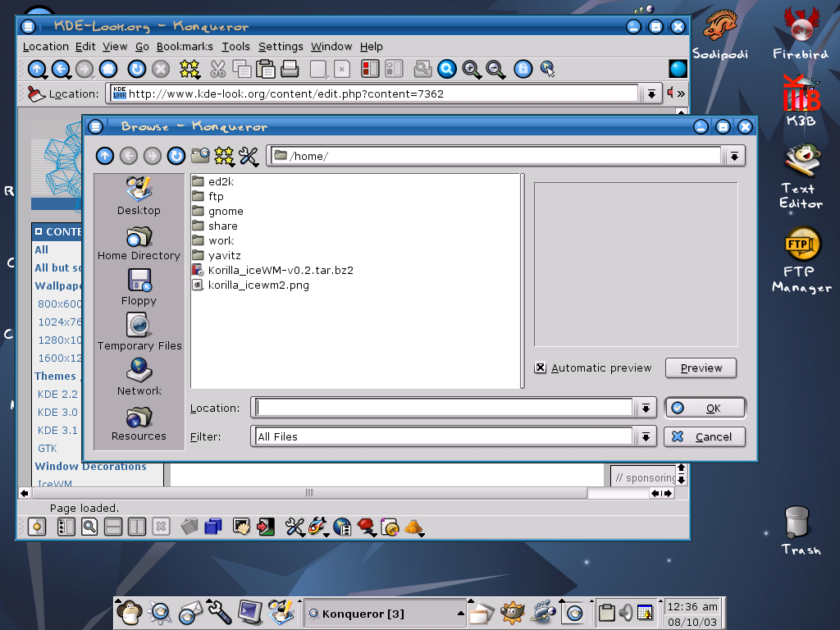Expand the Location combo box arrow in dialog
Viewport: 840px width, 630px height.
(646, 409)
